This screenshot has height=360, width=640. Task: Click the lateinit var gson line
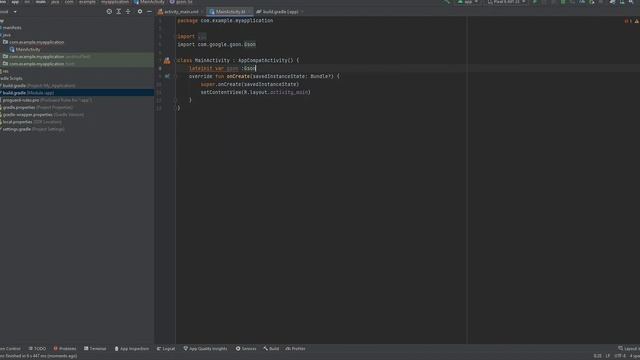tap(222, 69)
